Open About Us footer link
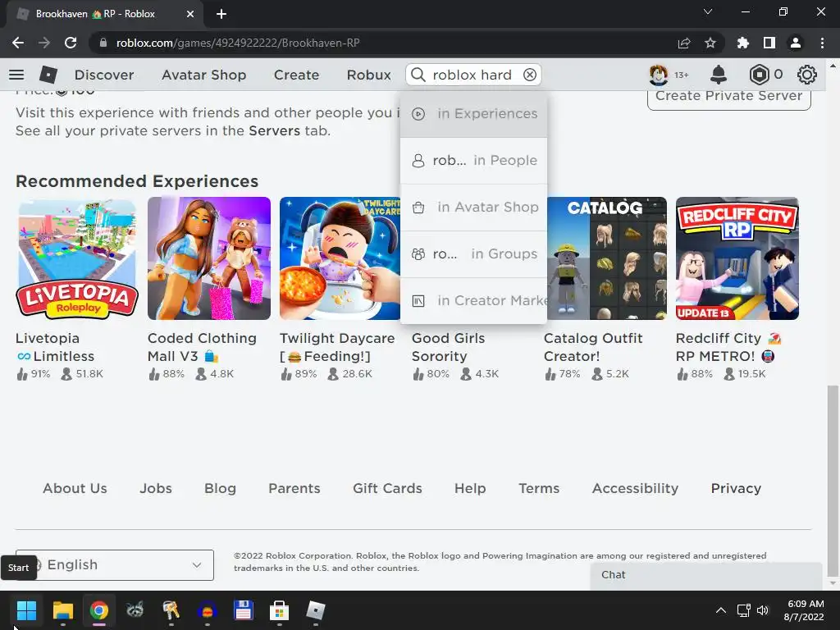This screenshot has height=630, width=840. pyautogui.click(x=75, y=489)
